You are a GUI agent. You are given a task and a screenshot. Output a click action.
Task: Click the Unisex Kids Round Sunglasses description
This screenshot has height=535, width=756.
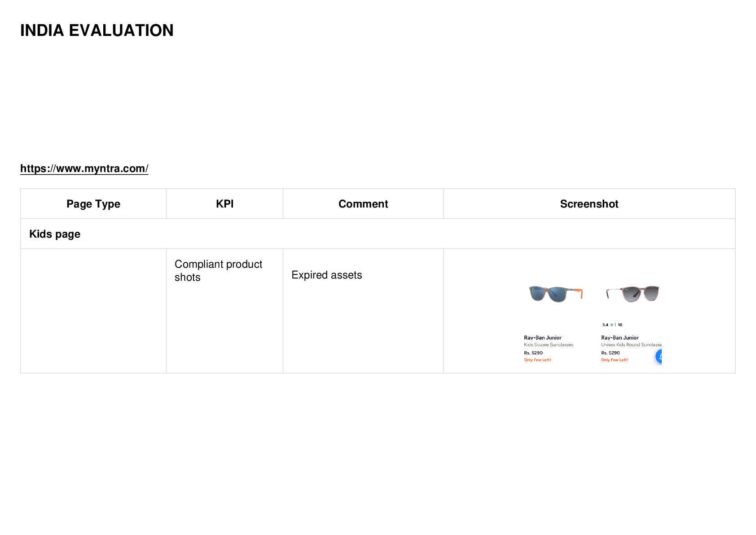pyautogui.click(x=631, y=345)
